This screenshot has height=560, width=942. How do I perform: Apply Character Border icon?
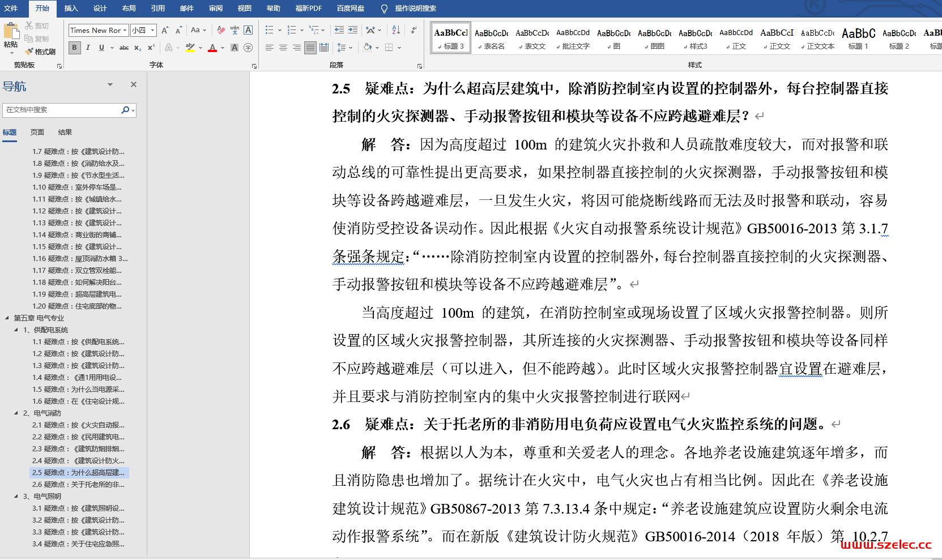[248, 30]
